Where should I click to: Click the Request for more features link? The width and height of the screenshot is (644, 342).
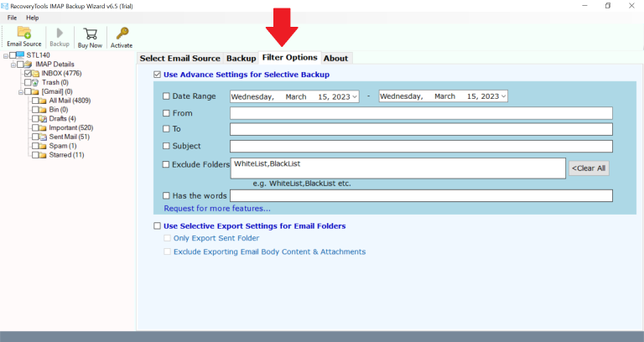(217, 208)
